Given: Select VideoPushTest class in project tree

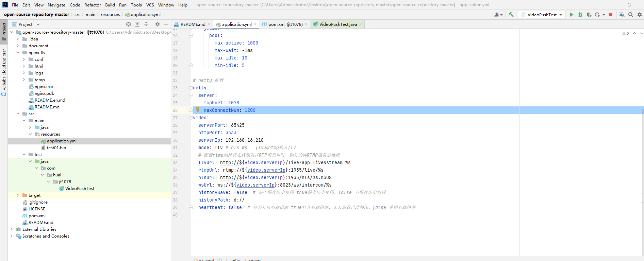Looking at the screenshot, I should click(x=80, y=189).
